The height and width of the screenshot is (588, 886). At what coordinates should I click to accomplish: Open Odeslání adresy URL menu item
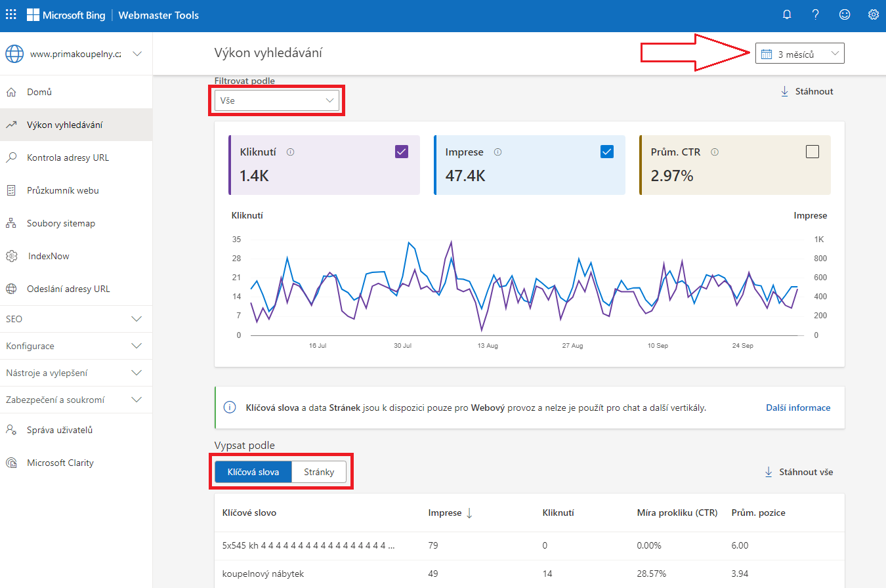[x=76, y=289]
